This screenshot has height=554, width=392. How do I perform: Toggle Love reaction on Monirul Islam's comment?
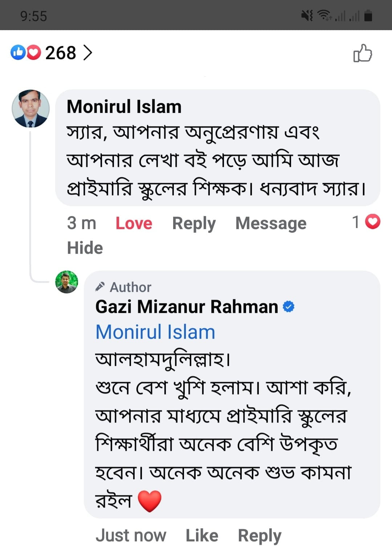click(134, 223)
